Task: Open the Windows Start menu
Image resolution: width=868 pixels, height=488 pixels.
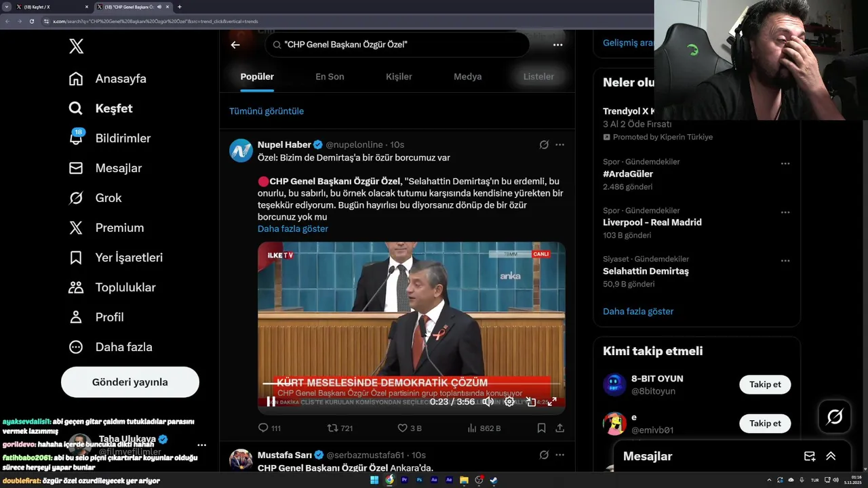Action: 374,481
